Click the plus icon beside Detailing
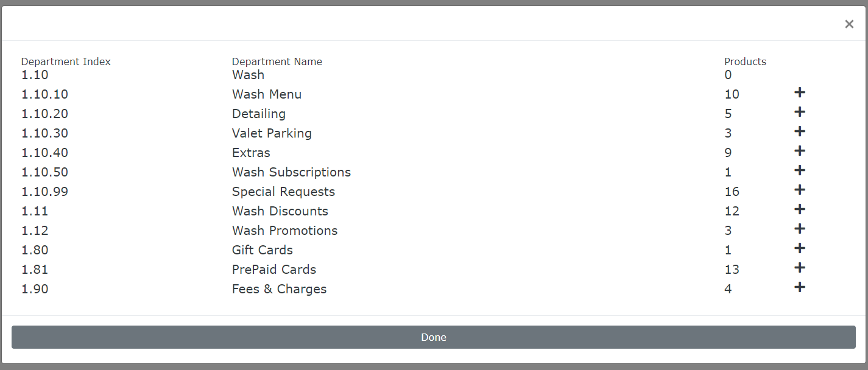This screenshot has width=868, height=370. tap(800, 112)
